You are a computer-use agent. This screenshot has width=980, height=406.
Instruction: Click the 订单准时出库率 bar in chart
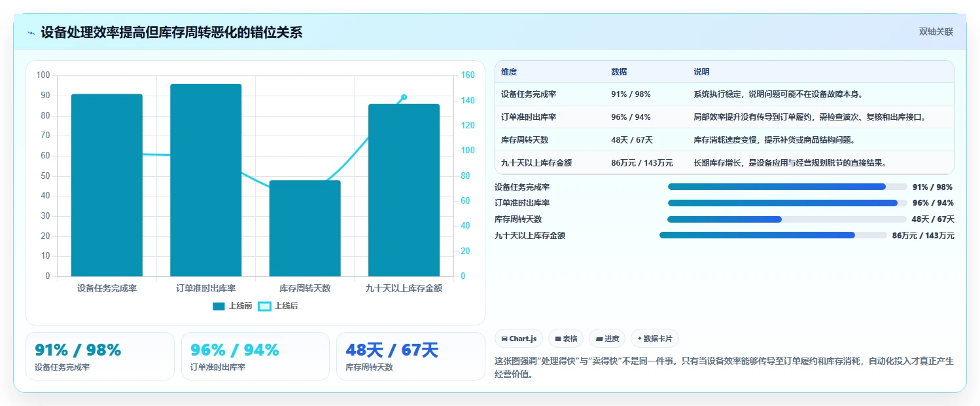pos(206,180)
